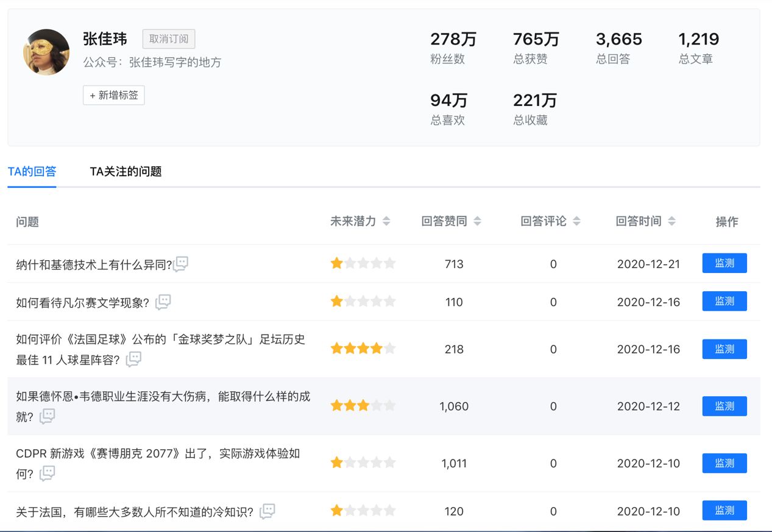This screenshot has width=772, height=532.
Task: Sort answers by 回答评论 column
Action: [x=576, y=221]
